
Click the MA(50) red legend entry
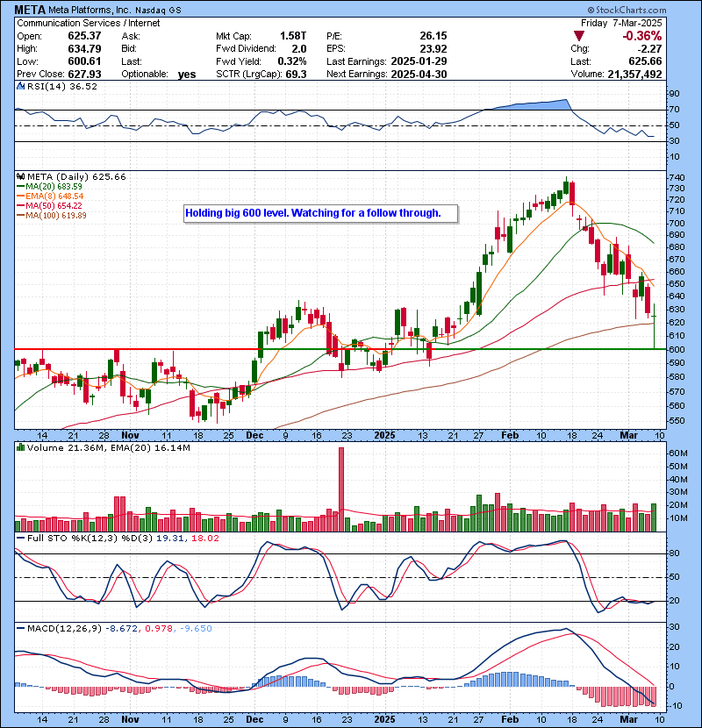click(x=53, y=206)
